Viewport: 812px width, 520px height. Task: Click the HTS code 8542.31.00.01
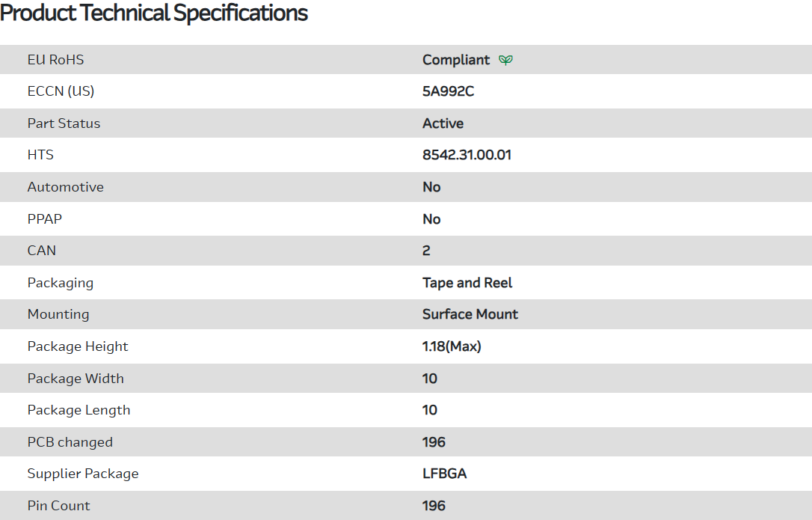click(467, 155)
